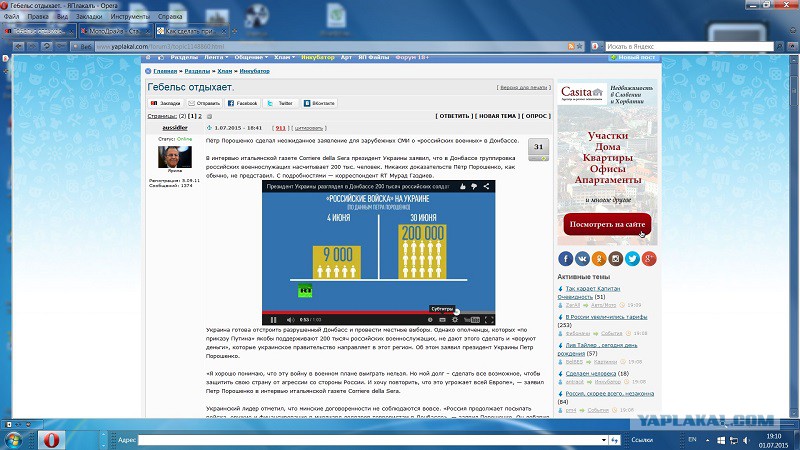Click the Opera icon on the taskbar
The image size is (800, 450).
click(51, 440)
